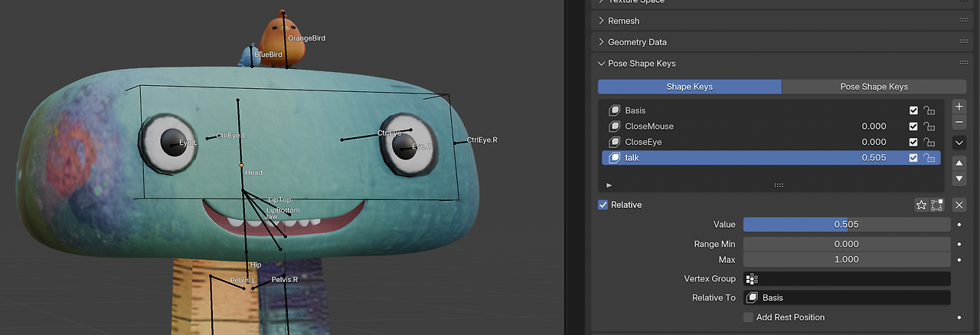Remove the selected shape key with minus button
Viewport: 980px width, 335px height.
(x=959, y=123)
